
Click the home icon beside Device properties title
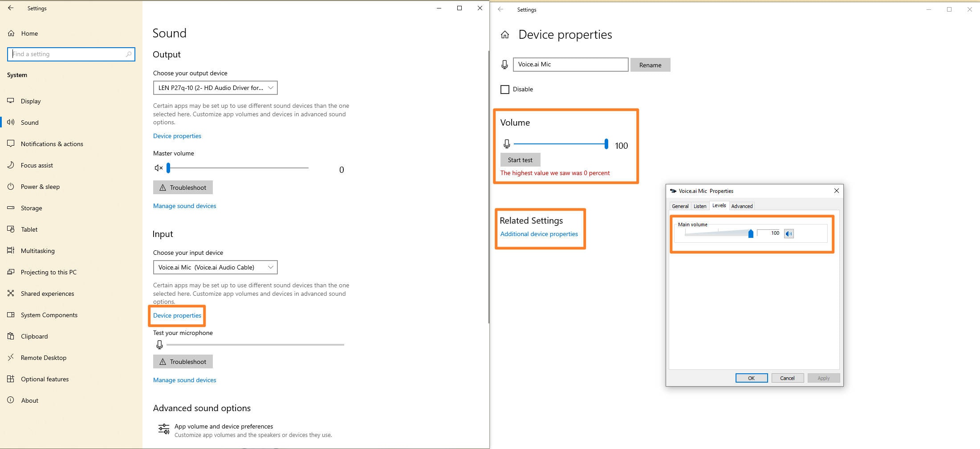505,35
